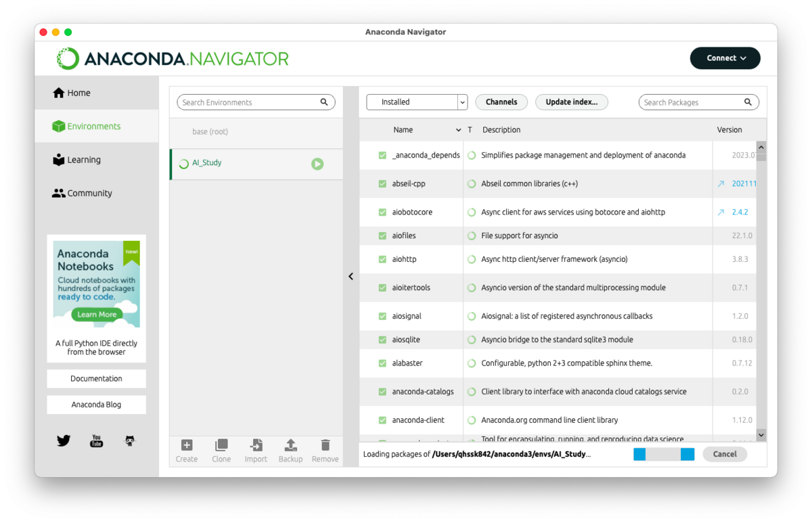Focus the Search Packages field
Screen dimensions: 812x523
pyautogui.click(x=699, y=102)
